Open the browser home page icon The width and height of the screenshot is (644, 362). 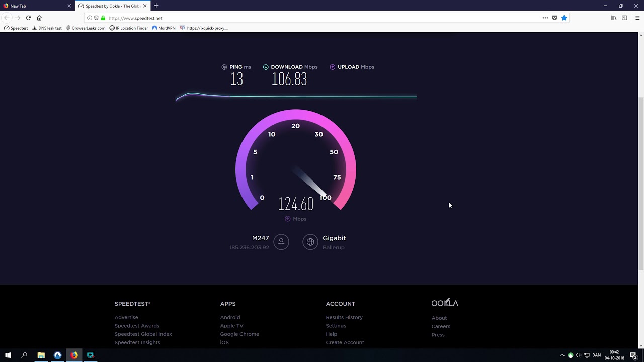39,18
